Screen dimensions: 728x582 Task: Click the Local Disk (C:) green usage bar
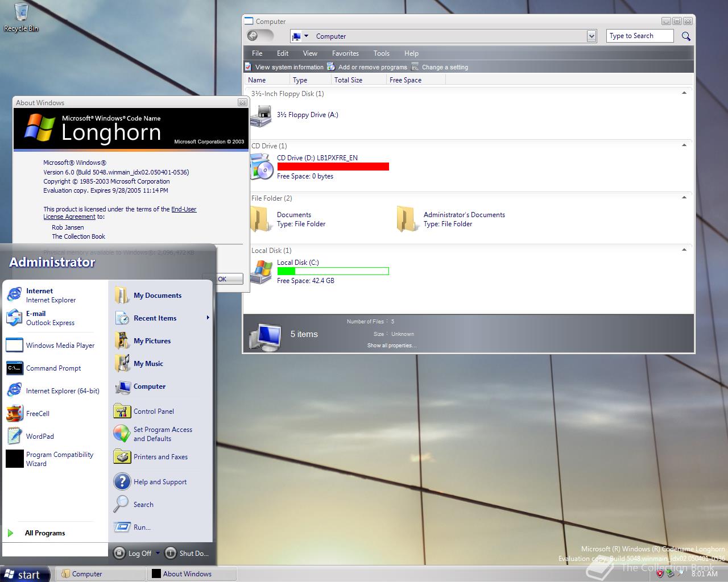click(333, 271)
